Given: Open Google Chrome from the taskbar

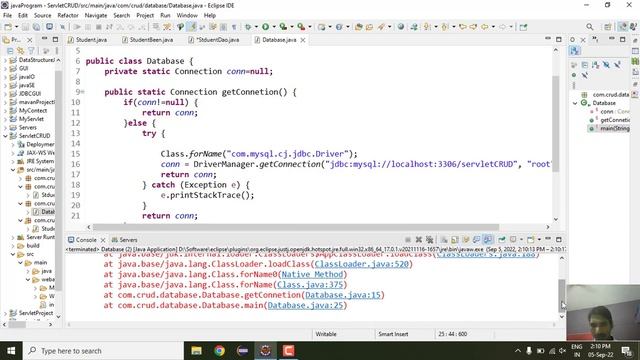Looking at the screenshot, I should coord(220,351).
